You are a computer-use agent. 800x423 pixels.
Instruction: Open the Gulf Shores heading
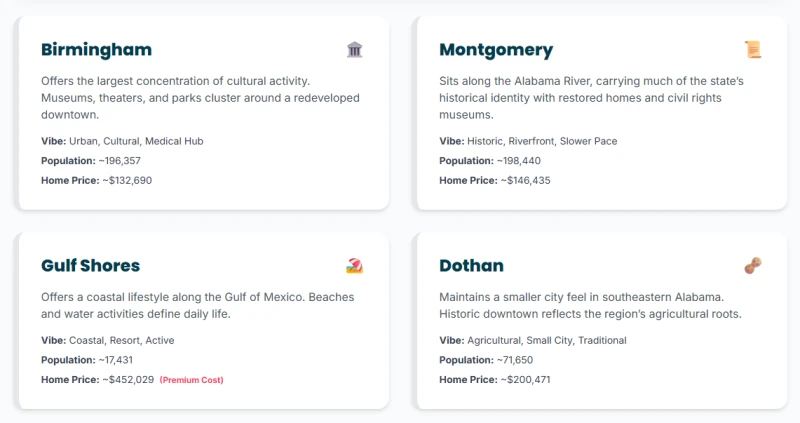[x=90, y=265]
